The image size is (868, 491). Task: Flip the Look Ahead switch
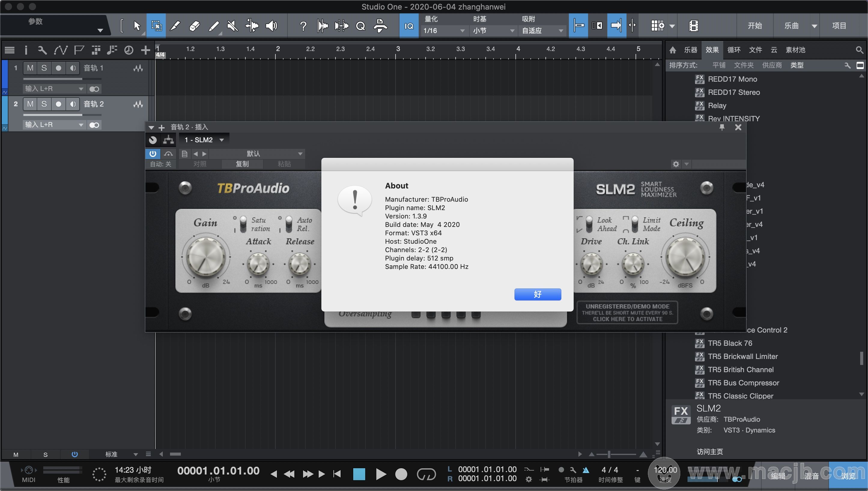(589, 224)
